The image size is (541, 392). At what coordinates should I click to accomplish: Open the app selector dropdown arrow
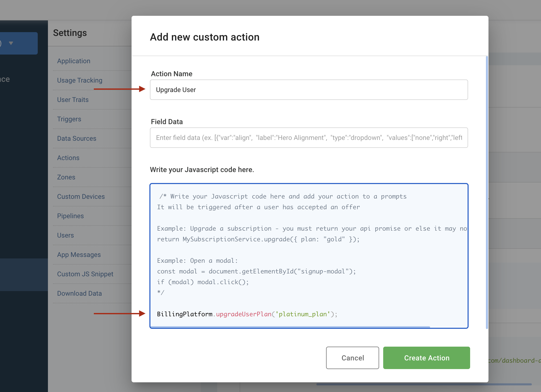pos(11,43)
